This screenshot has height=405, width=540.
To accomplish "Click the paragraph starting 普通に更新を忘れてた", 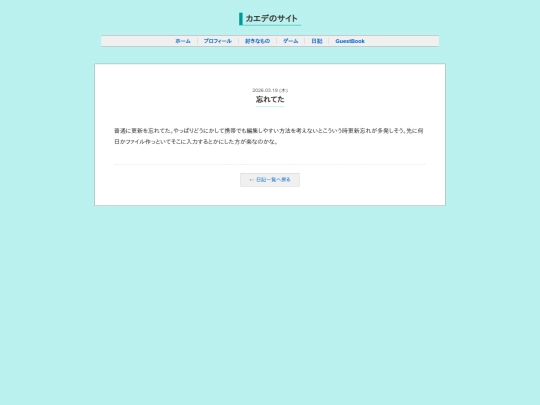I will 269,136.
